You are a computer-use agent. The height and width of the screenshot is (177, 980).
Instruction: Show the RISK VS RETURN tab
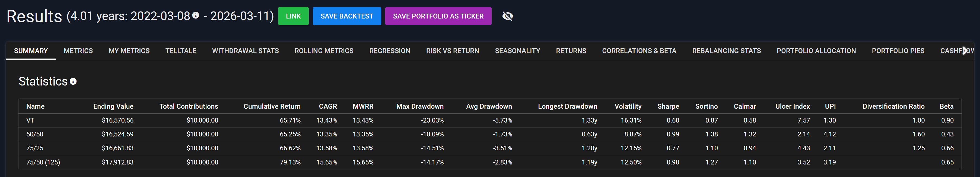(452, 51)
